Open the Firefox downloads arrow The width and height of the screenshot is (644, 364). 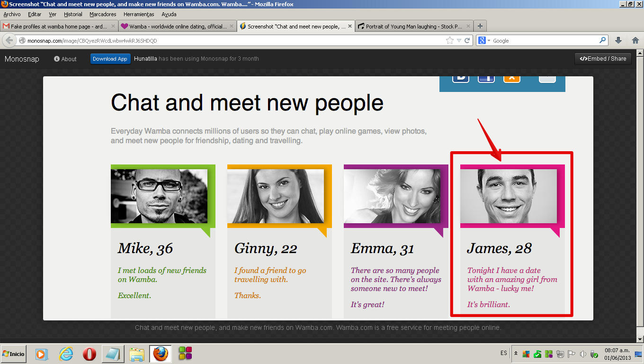(x=618, y=41)
